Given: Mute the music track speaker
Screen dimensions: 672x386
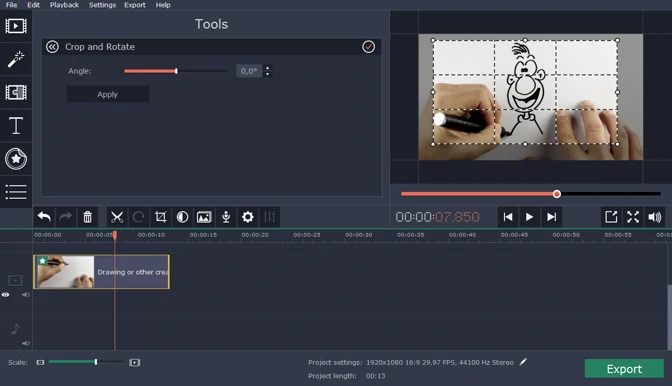Looking at the screenshot, I should pos(26,343).
